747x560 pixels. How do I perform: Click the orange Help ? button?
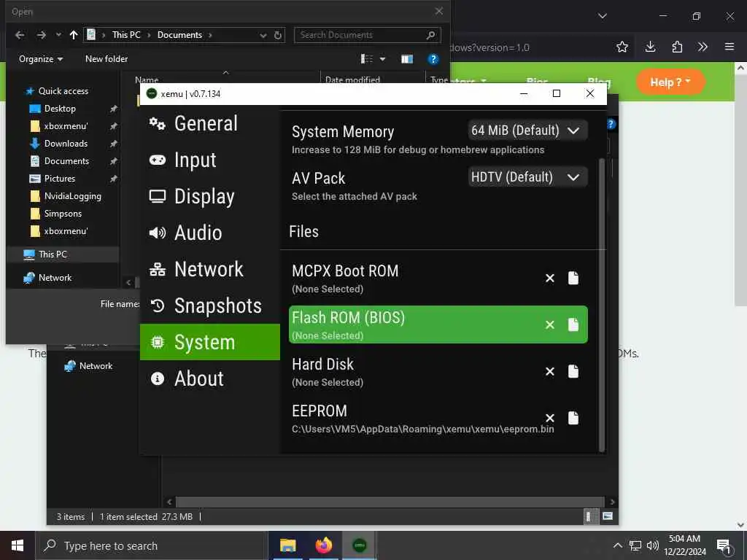click(670, 82)
